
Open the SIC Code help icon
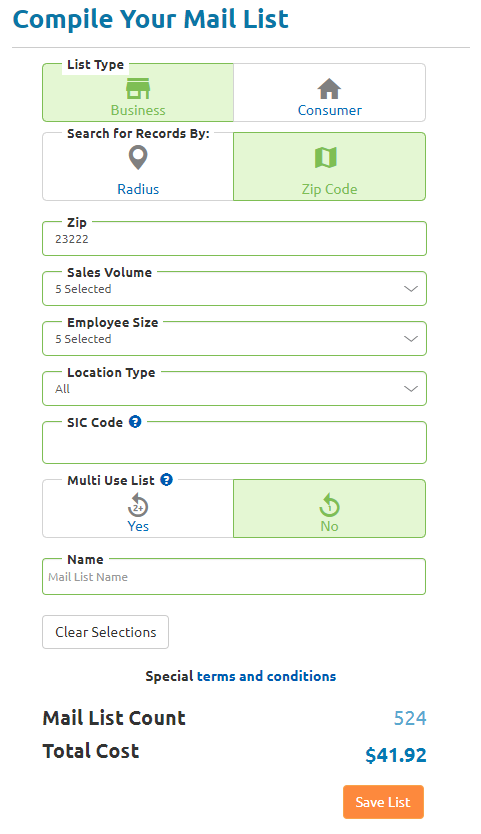[135, 422]
